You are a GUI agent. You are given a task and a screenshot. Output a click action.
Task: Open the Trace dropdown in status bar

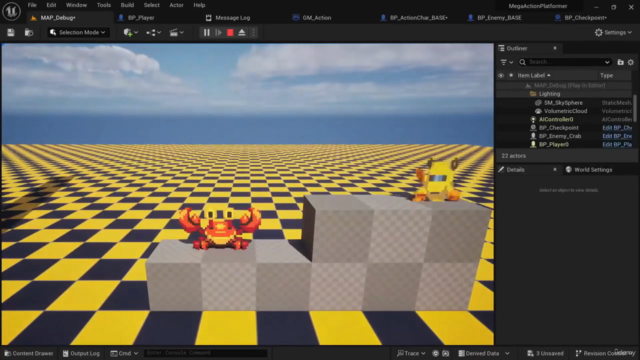[x=411, y=353]
